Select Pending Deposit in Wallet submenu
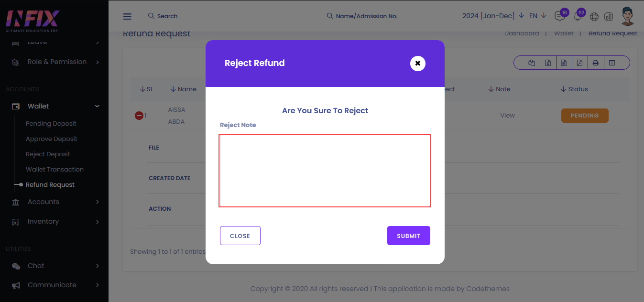The height and width of the screenshot is (302, 644). pyautogui.click(x=51, y=123)
